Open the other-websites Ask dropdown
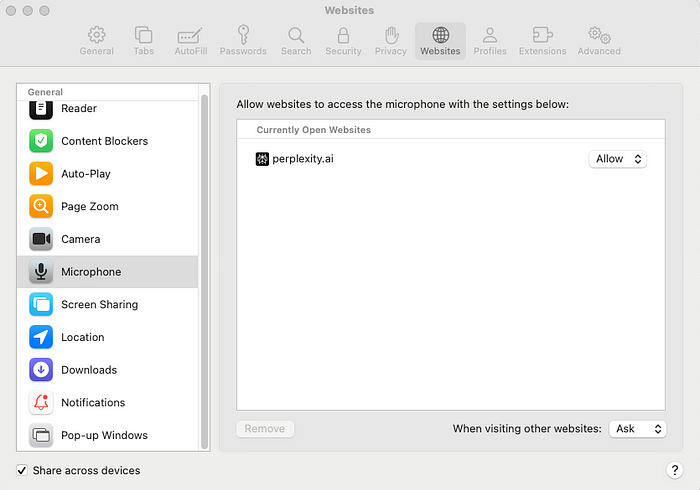Screen dimensions: 700x490 pos(638,429)
